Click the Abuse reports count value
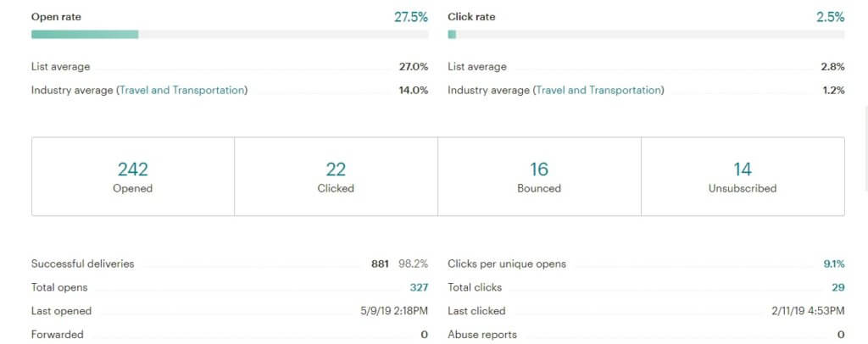The image size is (868, 344). (841, 335)
